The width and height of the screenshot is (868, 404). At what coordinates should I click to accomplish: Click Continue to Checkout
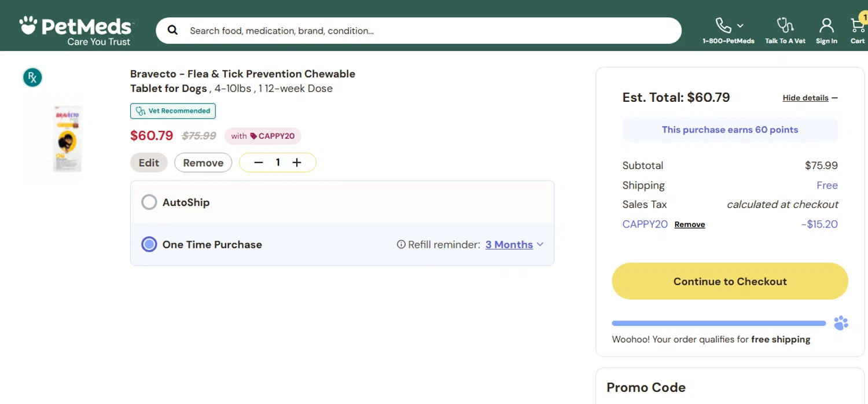tap(730, 281)
